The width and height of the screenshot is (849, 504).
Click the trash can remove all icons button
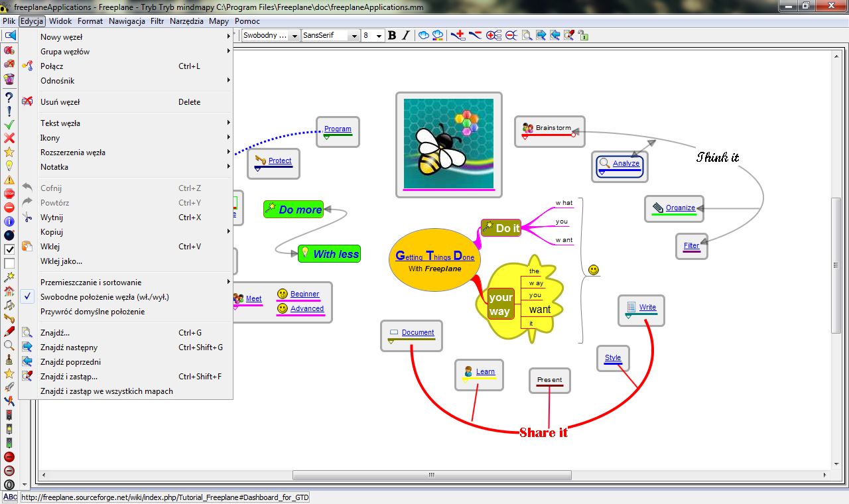click(9, 80)
